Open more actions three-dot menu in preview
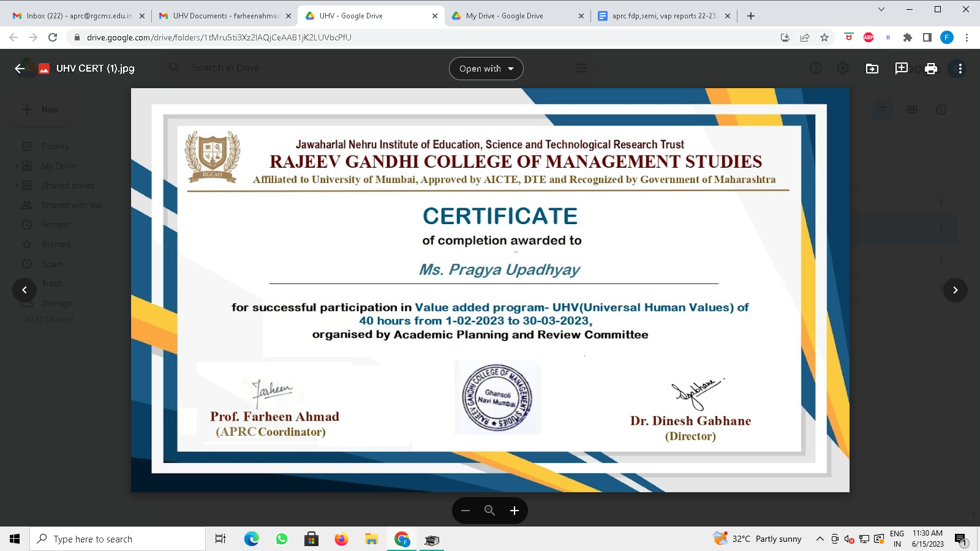The image size is (980, 551). 960,69
